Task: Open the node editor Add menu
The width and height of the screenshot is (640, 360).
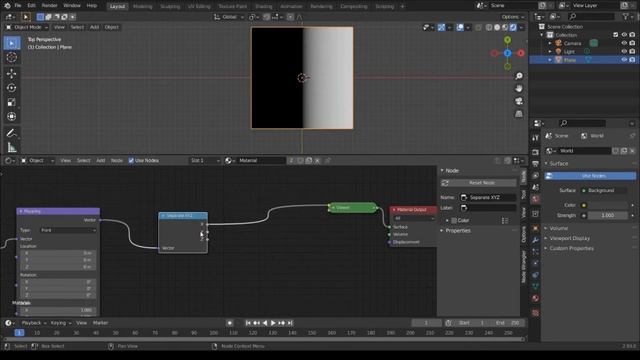Action: point(100,160)
